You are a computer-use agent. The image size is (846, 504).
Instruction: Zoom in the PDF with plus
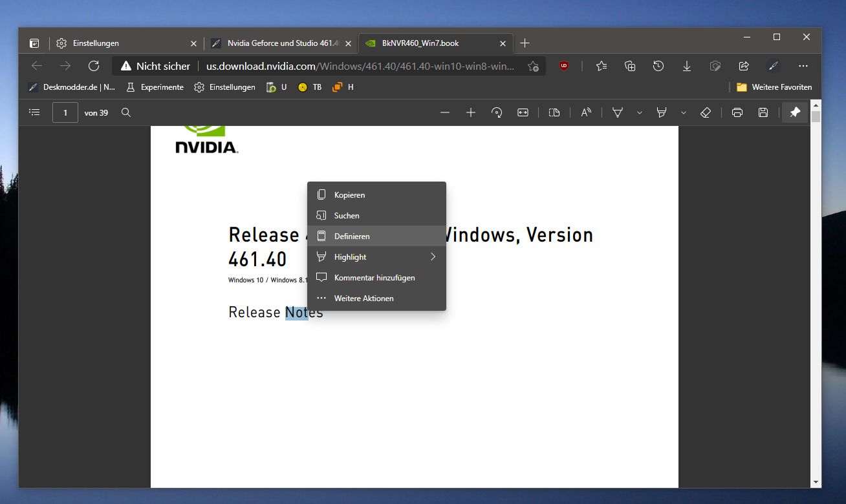tap(471, 112)
